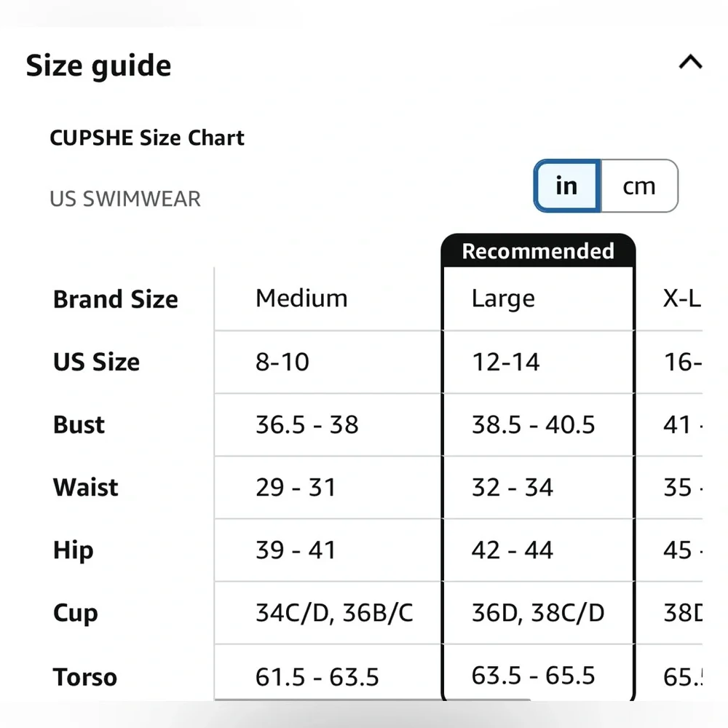
Task: Click the Size guide heading
Action: coord(98,65)
